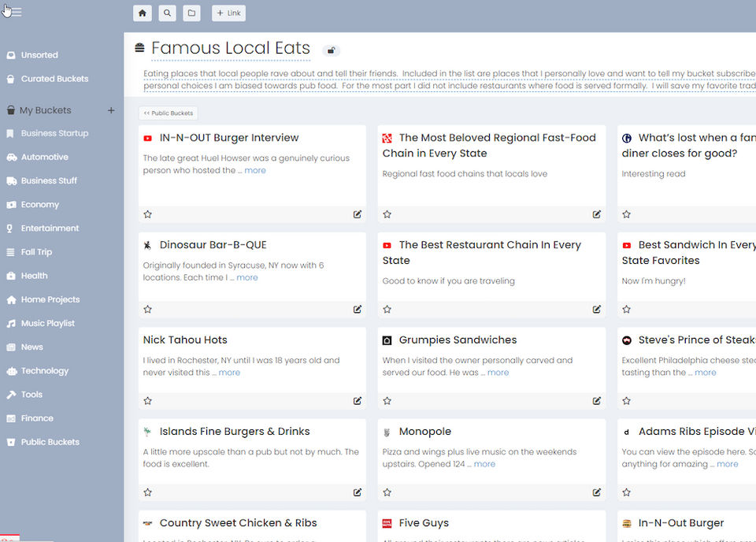Image resolution: width=756 pixels, height=542 pixels.
Task: Open Fall Trip bucket
Action: click(x=36, y=252)
